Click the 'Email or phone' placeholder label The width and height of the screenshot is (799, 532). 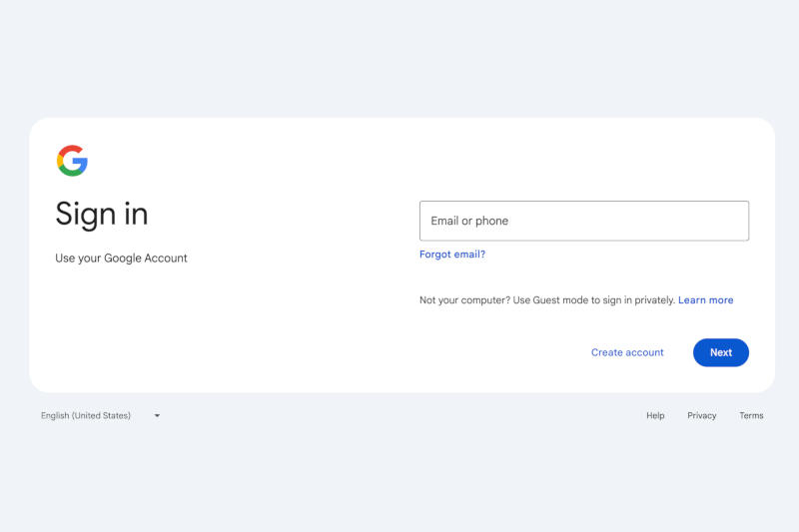469,222
